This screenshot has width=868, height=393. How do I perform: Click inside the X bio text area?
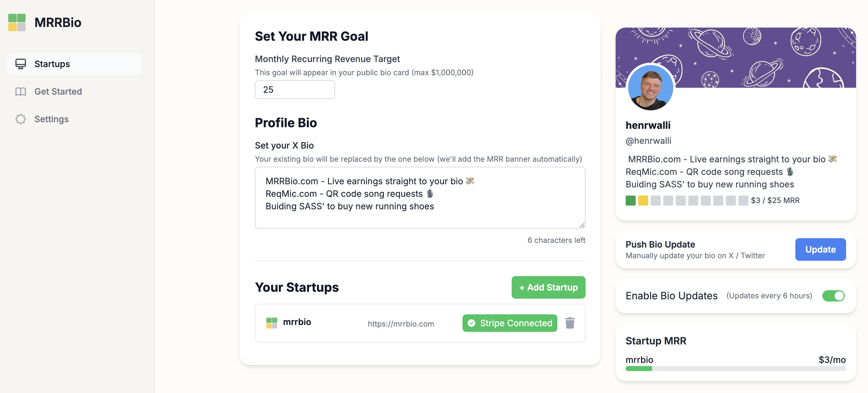pyautogui.click(x=420, y=198)
